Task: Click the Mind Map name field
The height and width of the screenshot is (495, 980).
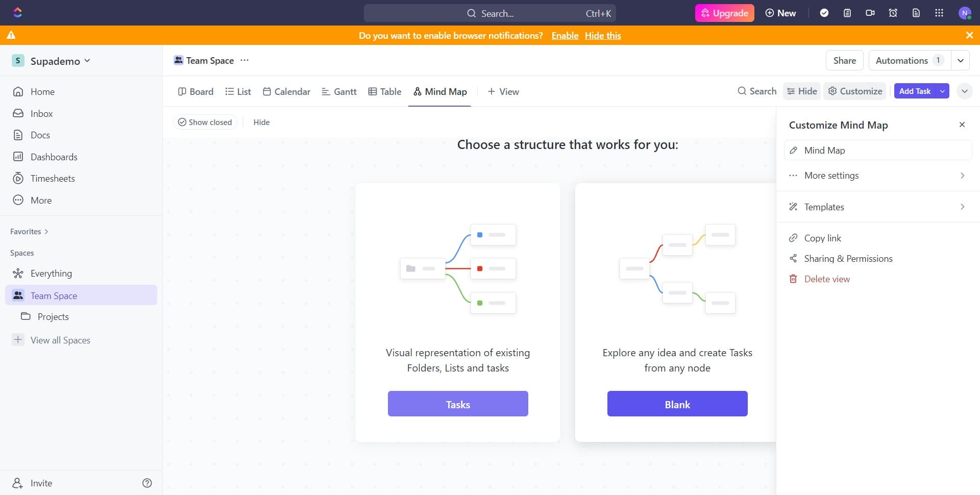Action: click(877, 150)
